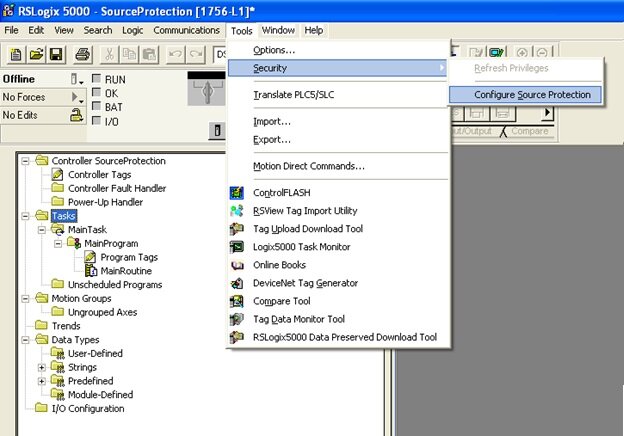Open the File menu
Screen dimensions: 624x436
(x=11, y=30)
